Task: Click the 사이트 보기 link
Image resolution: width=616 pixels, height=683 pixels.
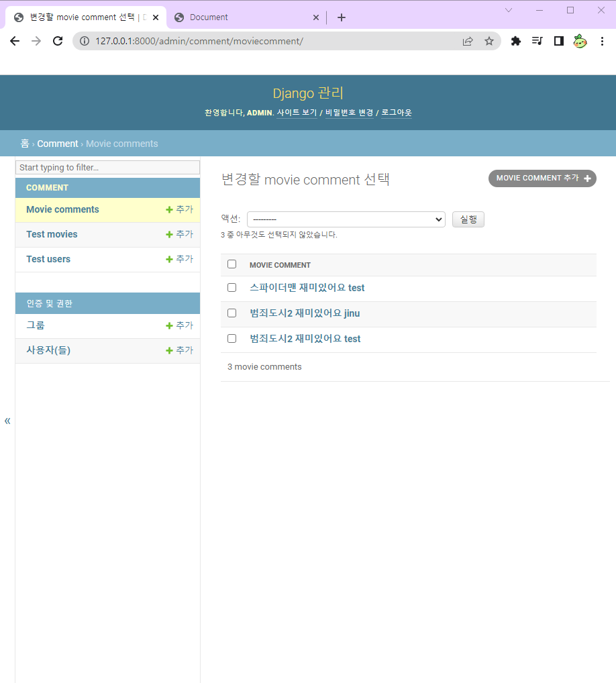Action: point(297,113)
